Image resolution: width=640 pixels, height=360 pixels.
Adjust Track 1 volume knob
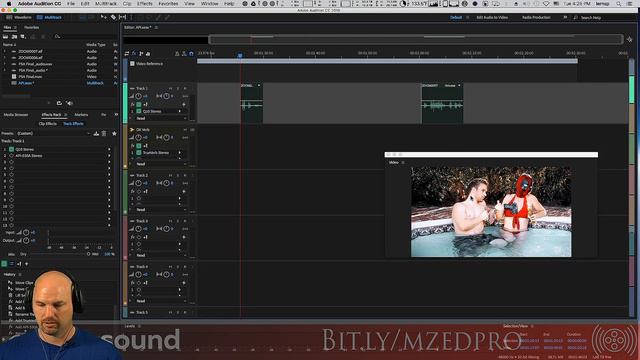[139, 96]
